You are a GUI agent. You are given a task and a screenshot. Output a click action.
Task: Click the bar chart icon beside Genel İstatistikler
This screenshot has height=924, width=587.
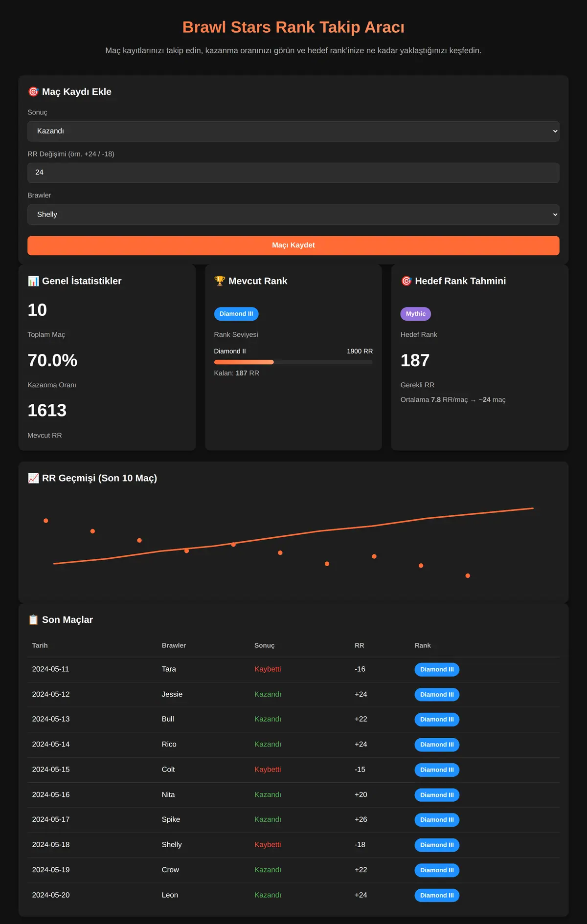pos(33,281)
